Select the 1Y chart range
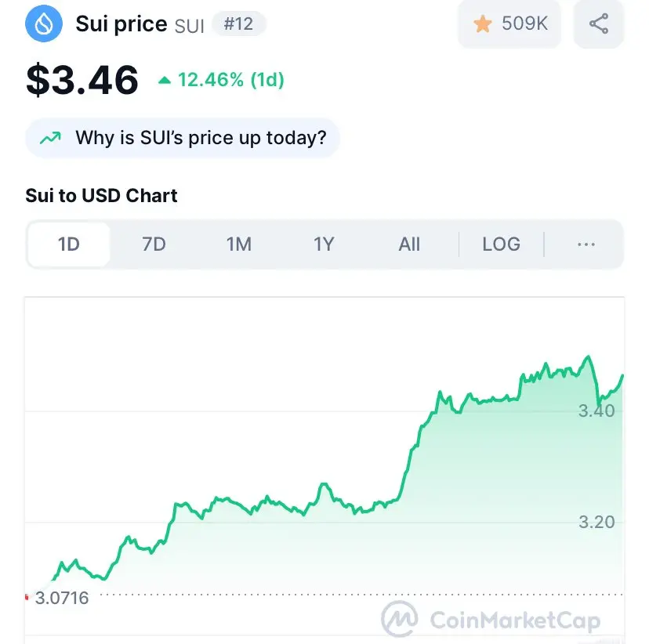Screen dimensions: 649x644 click(324, 244)
